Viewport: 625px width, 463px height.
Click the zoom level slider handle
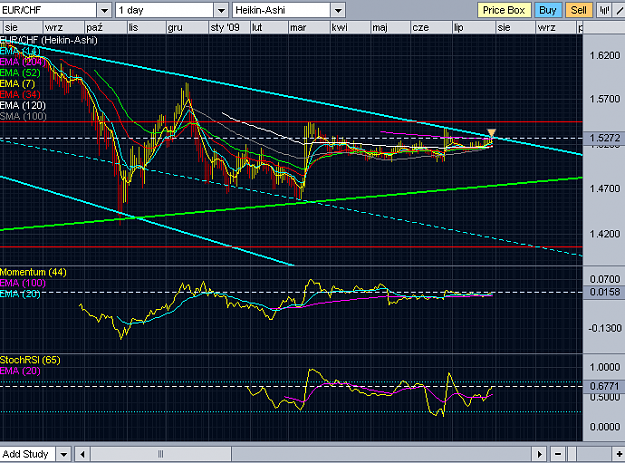(x=572, y=454)
